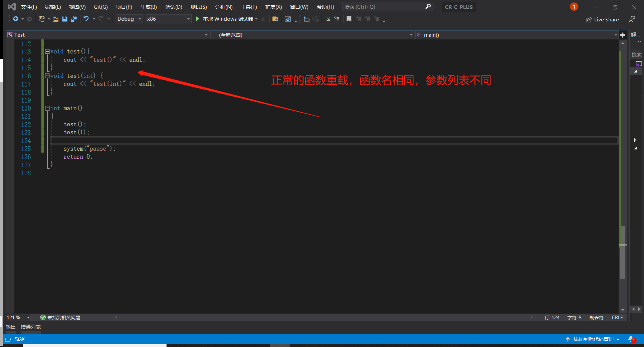Image resolution: width=644 pixels, height=347 pixels.
Task: Click the bell notification icon in status bar
Action: point(632,339)
